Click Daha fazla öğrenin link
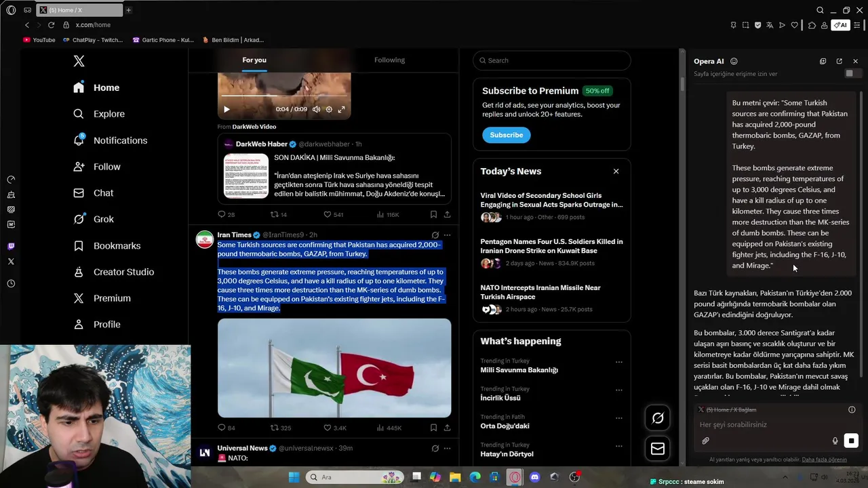 (824, 460)
